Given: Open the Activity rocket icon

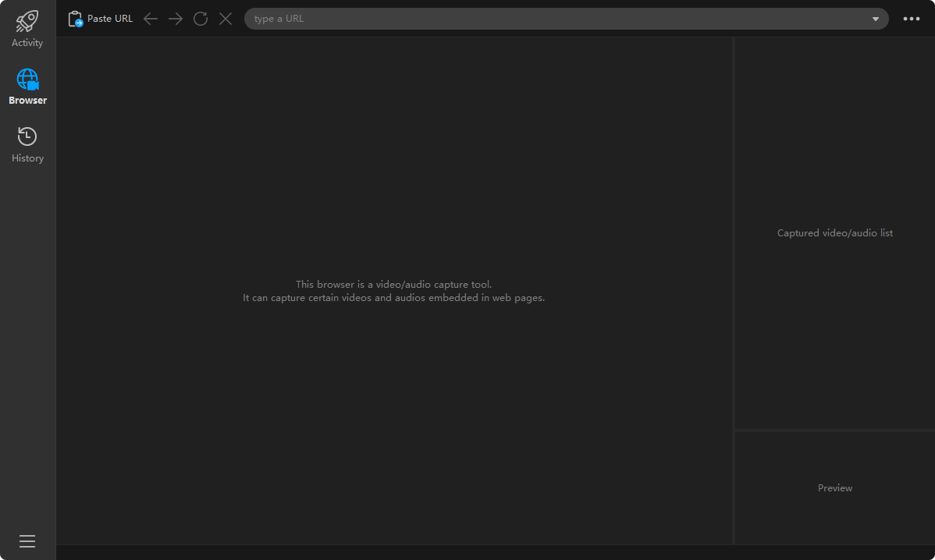Looking at the screenshot, I should click(x=27, y=21).
